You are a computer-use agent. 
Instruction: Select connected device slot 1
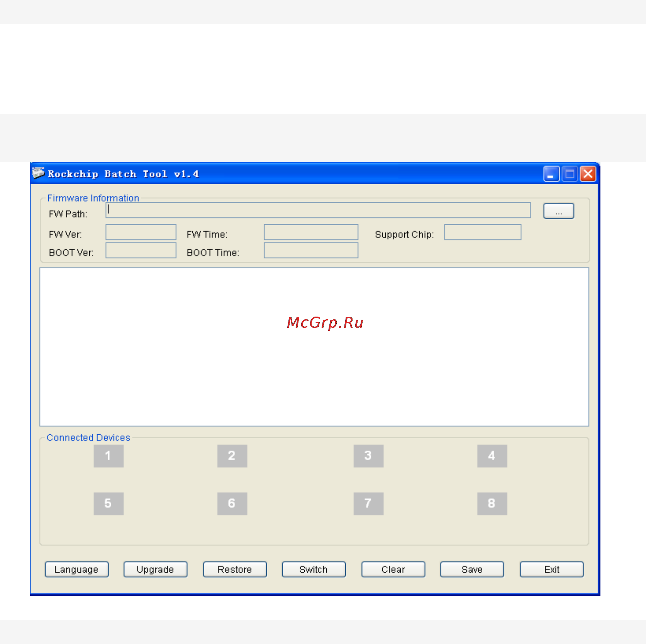pos(109,456)
